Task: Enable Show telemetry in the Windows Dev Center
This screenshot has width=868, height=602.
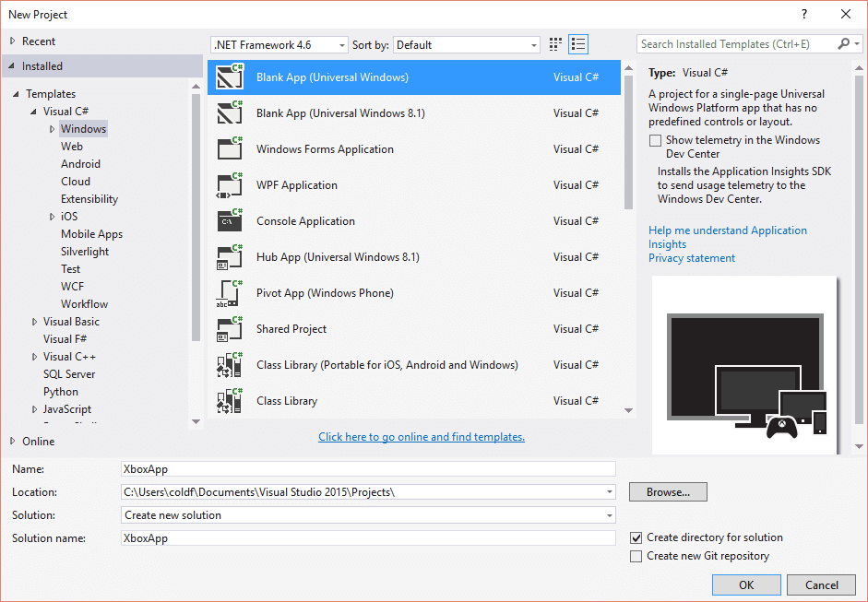Action: click(x=656, y=140)
